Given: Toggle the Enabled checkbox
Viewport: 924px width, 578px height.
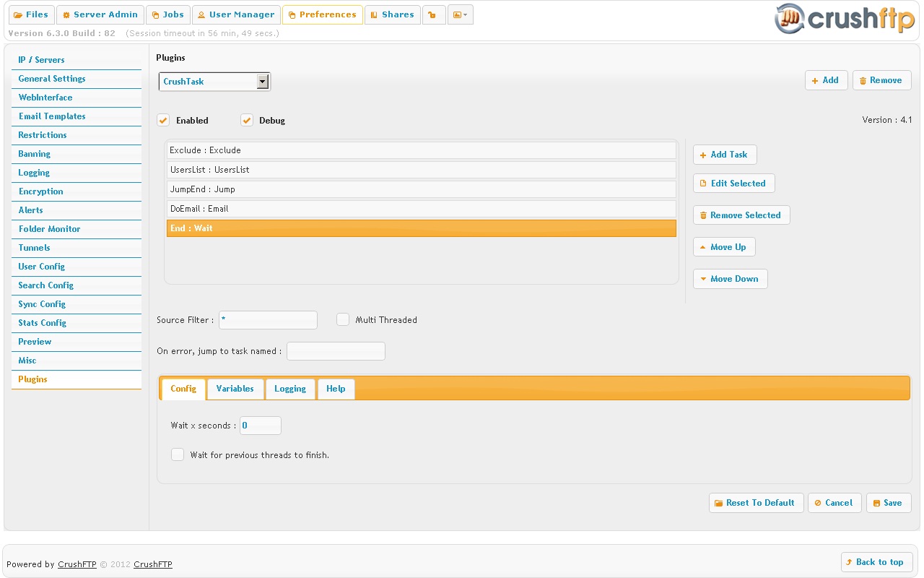Looking at the screenshot, I should pyautogui.click(x=164, y=120).
